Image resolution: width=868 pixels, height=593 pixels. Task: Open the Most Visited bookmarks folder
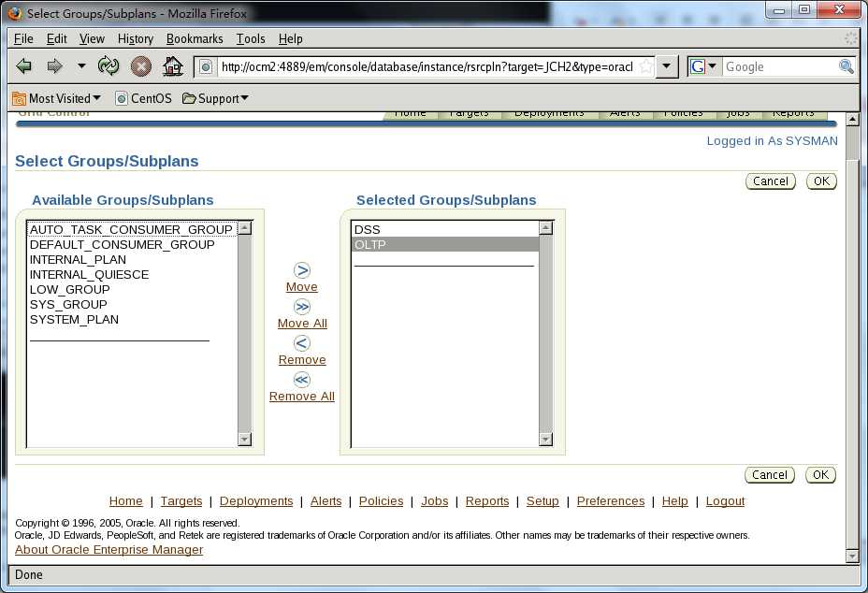click(x=57, y=98)
